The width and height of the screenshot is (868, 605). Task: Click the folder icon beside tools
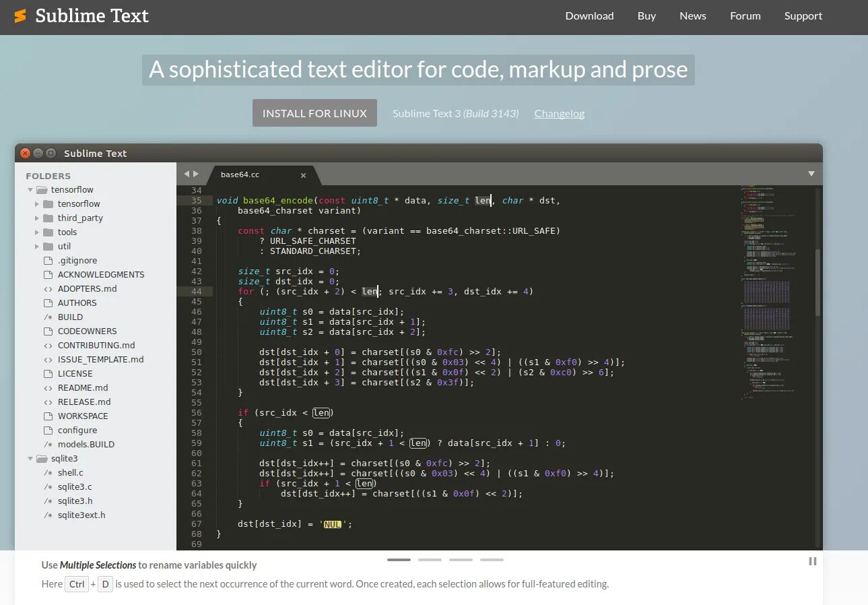[48, 232]
